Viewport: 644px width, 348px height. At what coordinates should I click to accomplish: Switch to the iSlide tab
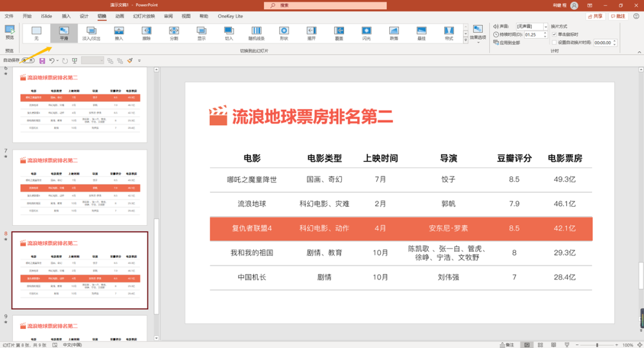[47, 16]
